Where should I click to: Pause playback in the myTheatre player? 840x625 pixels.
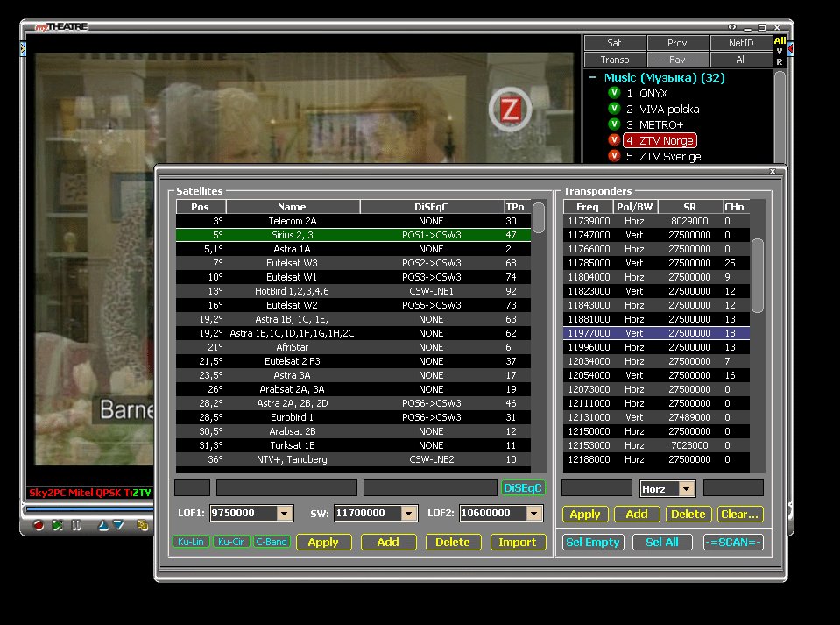point(76,525)
